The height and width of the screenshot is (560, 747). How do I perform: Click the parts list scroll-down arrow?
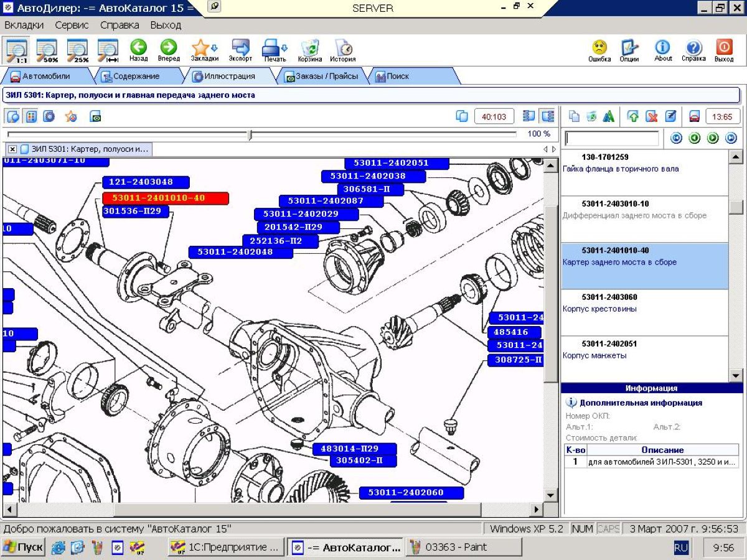tap(736, 375)
